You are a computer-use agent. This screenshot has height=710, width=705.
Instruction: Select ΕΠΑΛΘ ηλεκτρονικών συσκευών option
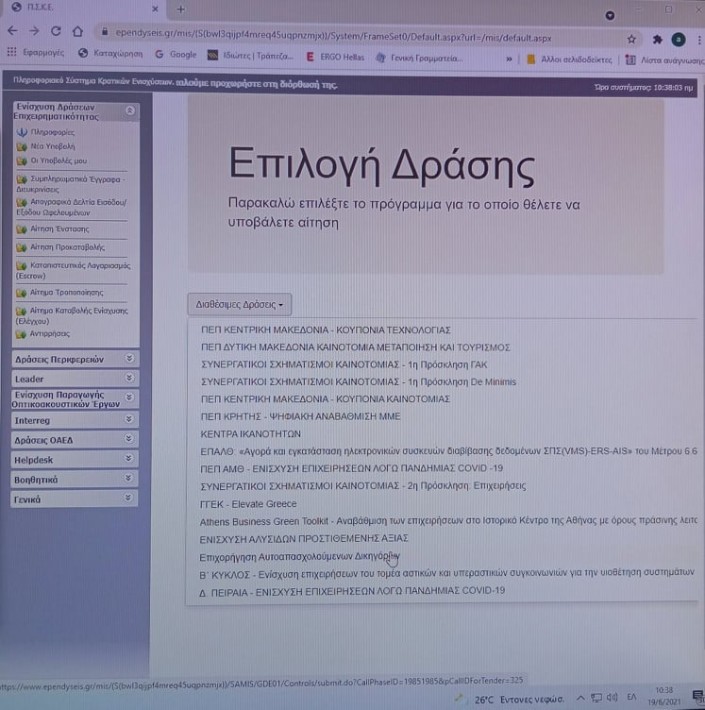[x=449, y=451]
